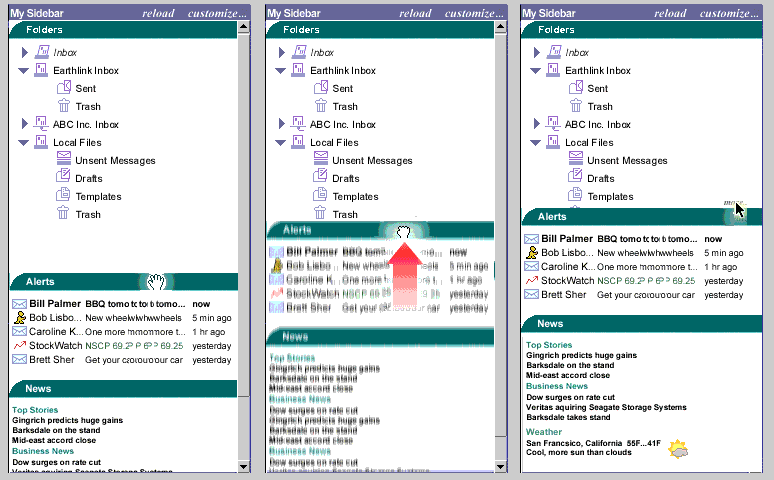Click the Drafts icon in the middle panel
Image resolution: width=774 pixels, height=480 pixels.
[x=320, y=175]
